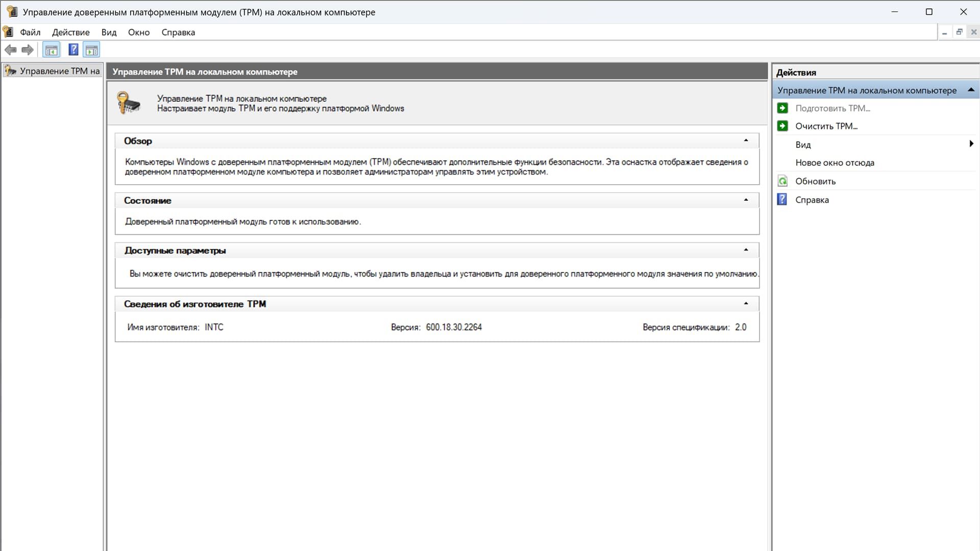Collapse Сведения об изготовителе TPM section
The image size is (980, 551).
(x=746, y=304)
